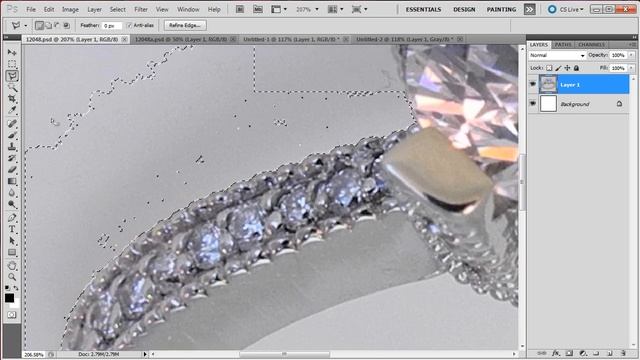Hide the Background layer eye icon
This screenshot has width=640, height=360.
click(x=533, y=104)
